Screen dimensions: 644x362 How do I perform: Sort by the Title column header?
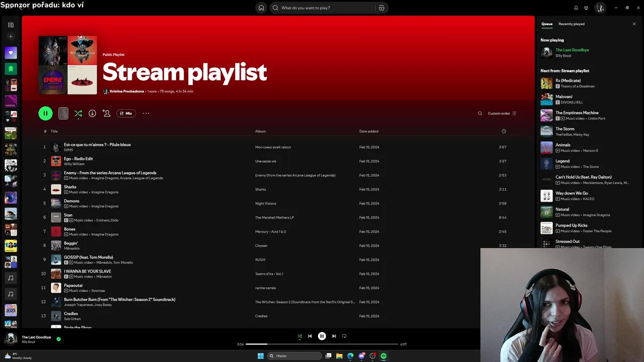54,131
